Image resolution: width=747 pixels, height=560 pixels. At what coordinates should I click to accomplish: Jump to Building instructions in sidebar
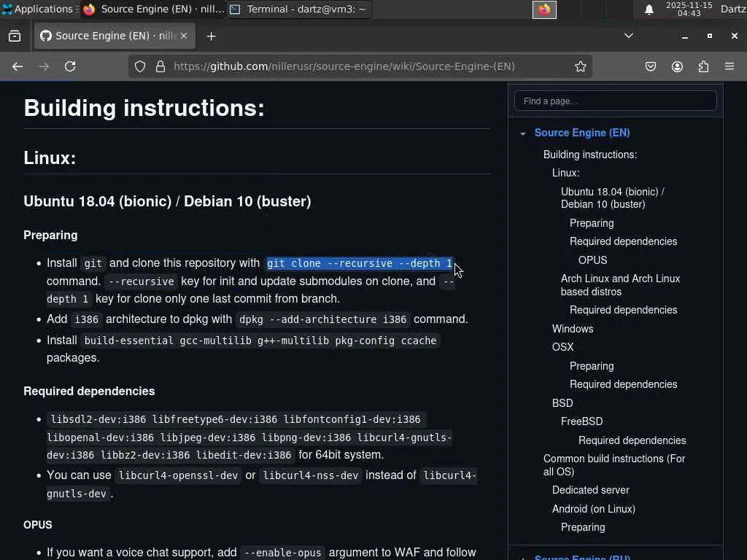[x=590, y=155]
